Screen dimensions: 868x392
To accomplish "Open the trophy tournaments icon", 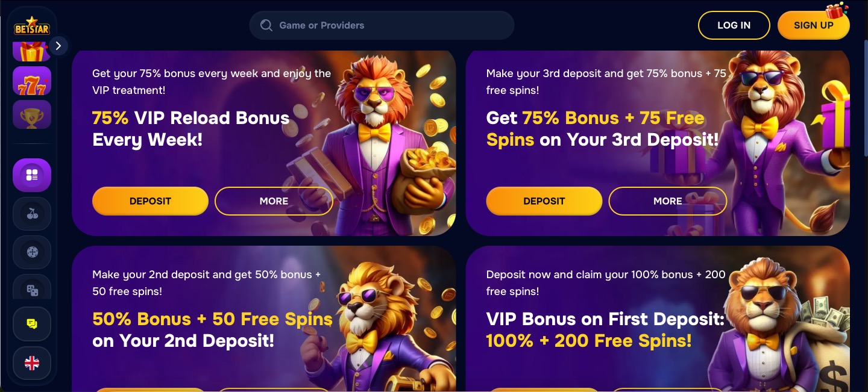I will (32, 114).
